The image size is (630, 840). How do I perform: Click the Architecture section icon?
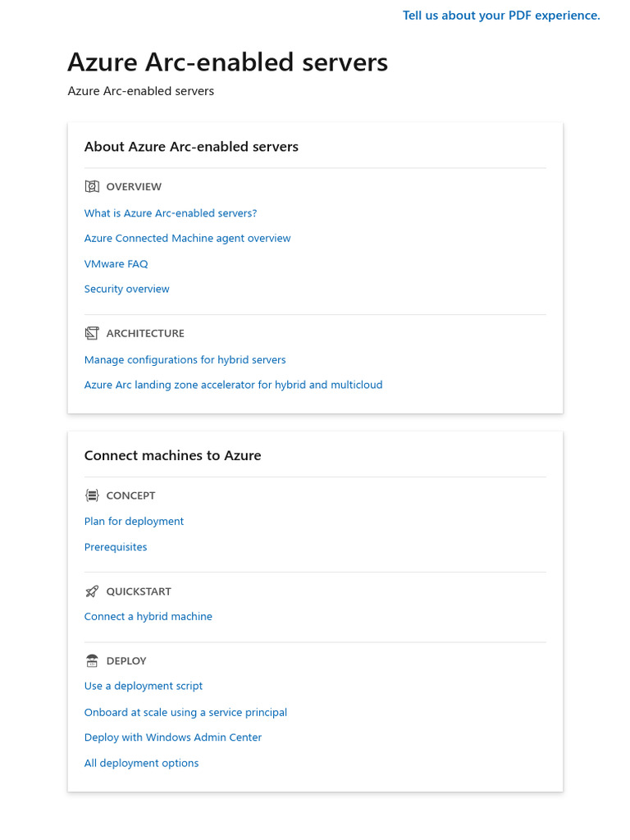click(92, 333)
